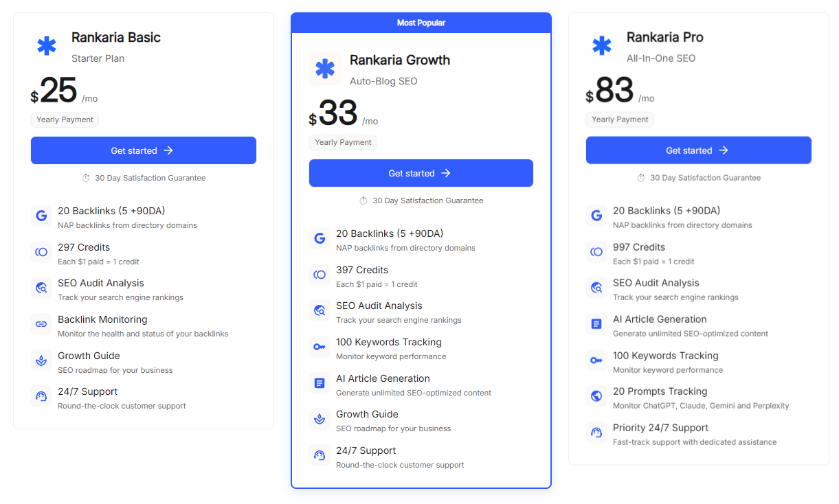The height and width of the screenshot is (504, 839).
Task: Click clock icon beside Pro plan guarantee
Action: [x=641, y=178]
